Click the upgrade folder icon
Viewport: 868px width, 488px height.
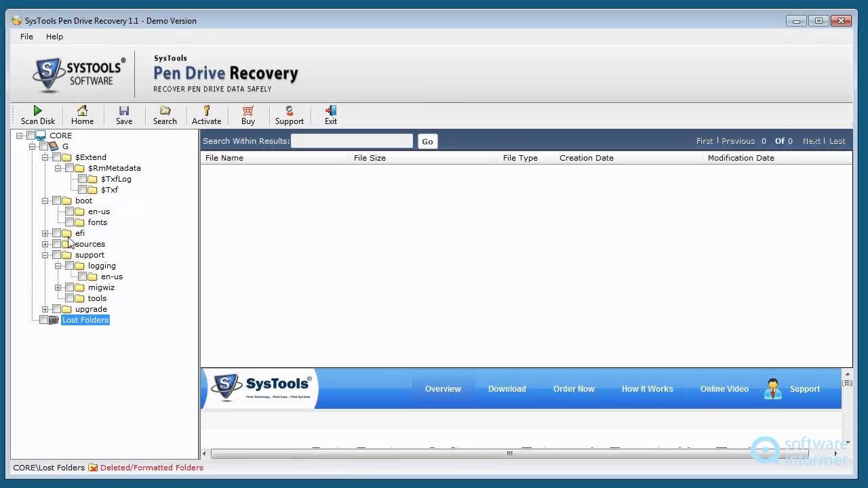(x=66, y=309)
